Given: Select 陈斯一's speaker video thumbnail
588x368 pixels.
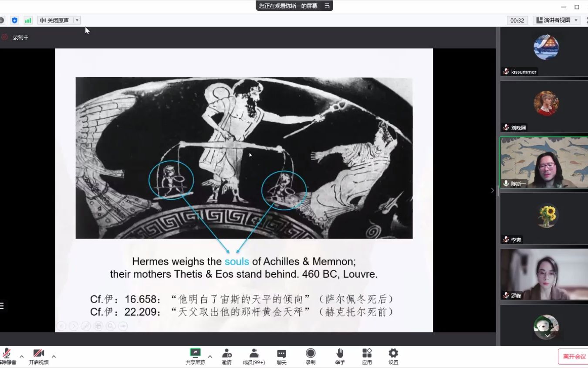Looking at the screenshot, I should (x=544, y=162).
